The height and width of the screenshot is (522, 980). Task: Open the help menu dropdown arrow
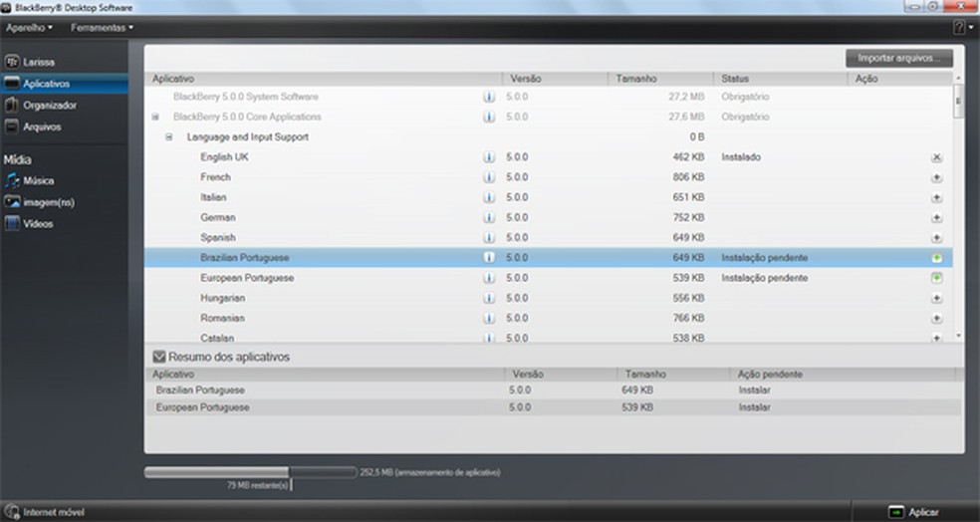tap(971, 28)
